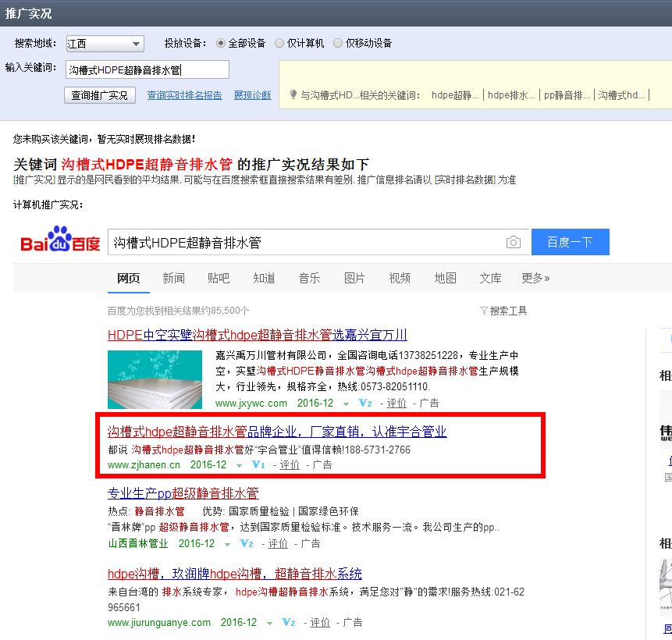Open result 沟槽式hdpe超静音排水管品牌企业，厂家直销，认准宇合管业
672x640 pixels.
click(277, 432)
